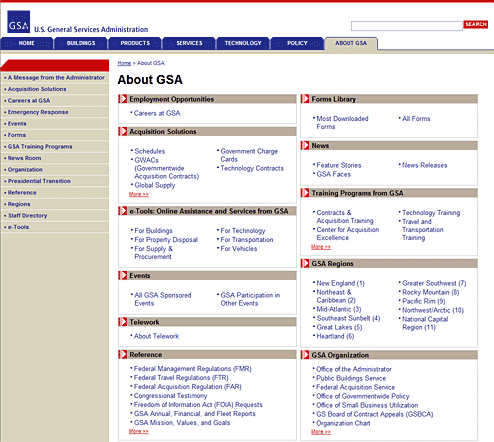
Task: Open the Global Supply link
Action: 155,185
